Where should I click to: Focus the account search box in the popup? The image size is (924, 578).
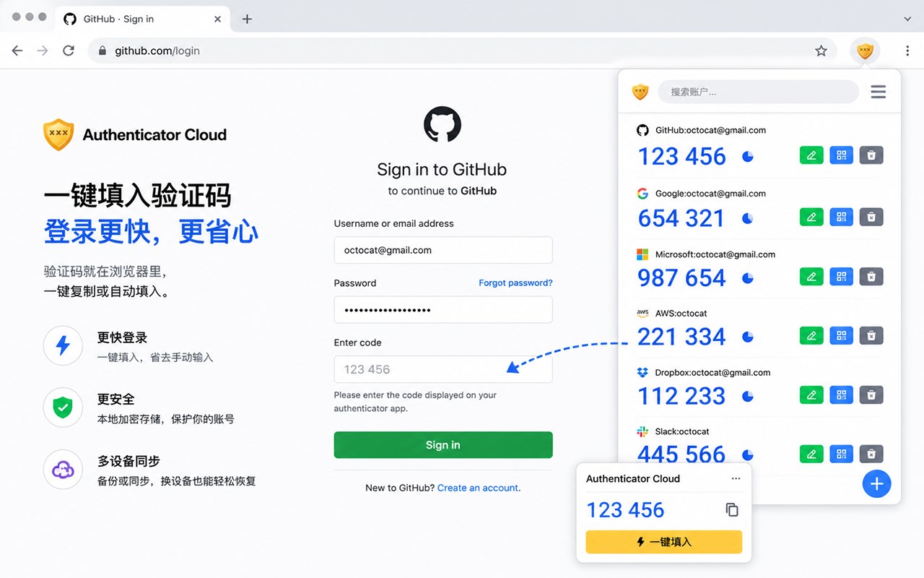point(759,92)
